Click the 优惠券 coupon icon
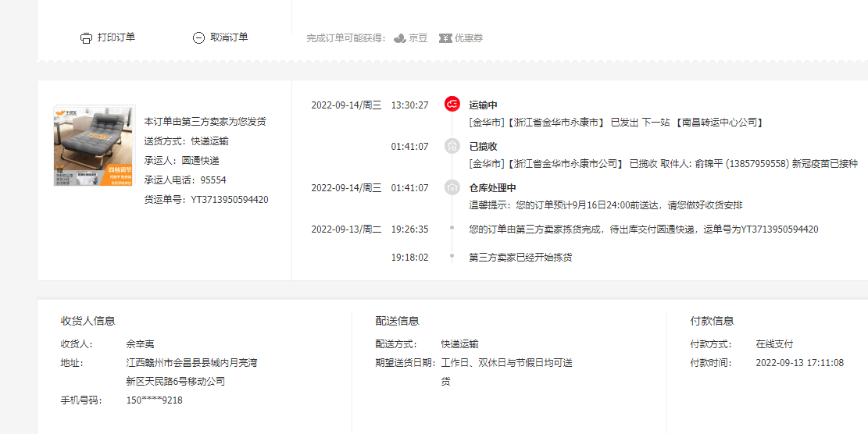Viewport: 868px width, 434px height. coord(445,38)
